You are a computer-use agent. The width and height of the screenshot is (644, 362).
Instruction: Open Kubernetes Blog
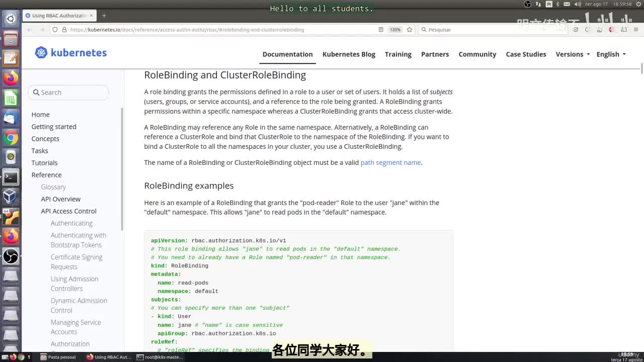(349, 54)
